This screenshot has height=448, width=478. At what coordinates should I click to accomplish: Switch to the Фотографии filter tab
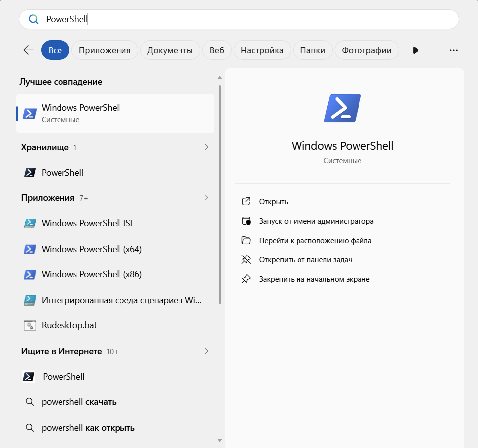coord(366,50)
